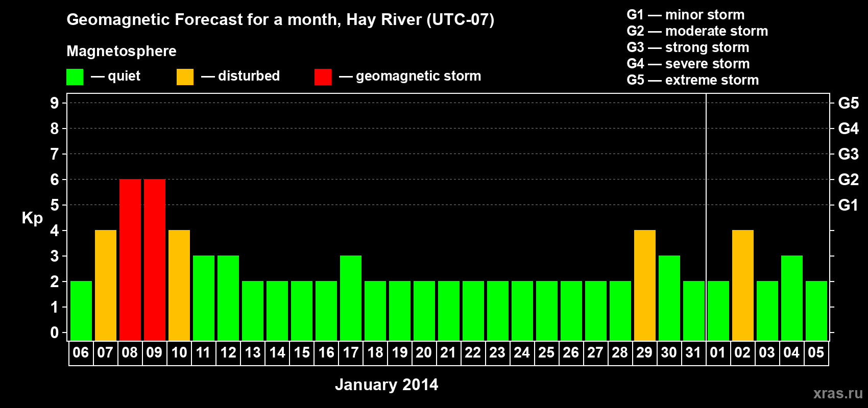Click the orange bar above date 07
Screen dimensions: 868x408
click(x=106, y=285)
